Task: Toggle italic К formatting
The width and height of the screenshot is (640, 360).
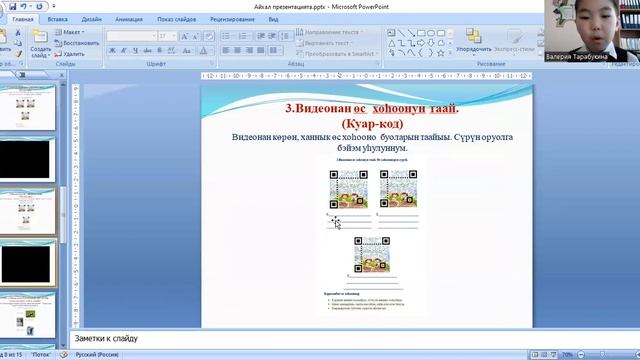Action: (124, 51)
